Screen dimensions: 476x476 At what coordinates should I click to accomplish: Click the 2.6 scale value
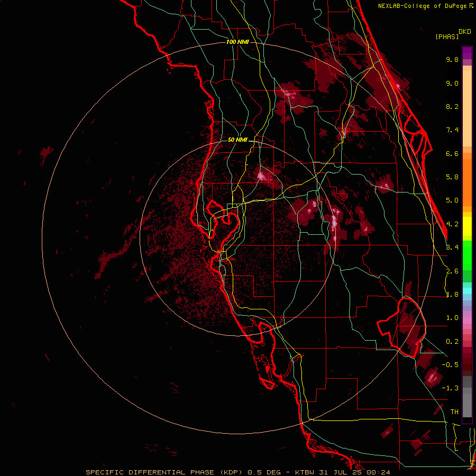point(452,271)
